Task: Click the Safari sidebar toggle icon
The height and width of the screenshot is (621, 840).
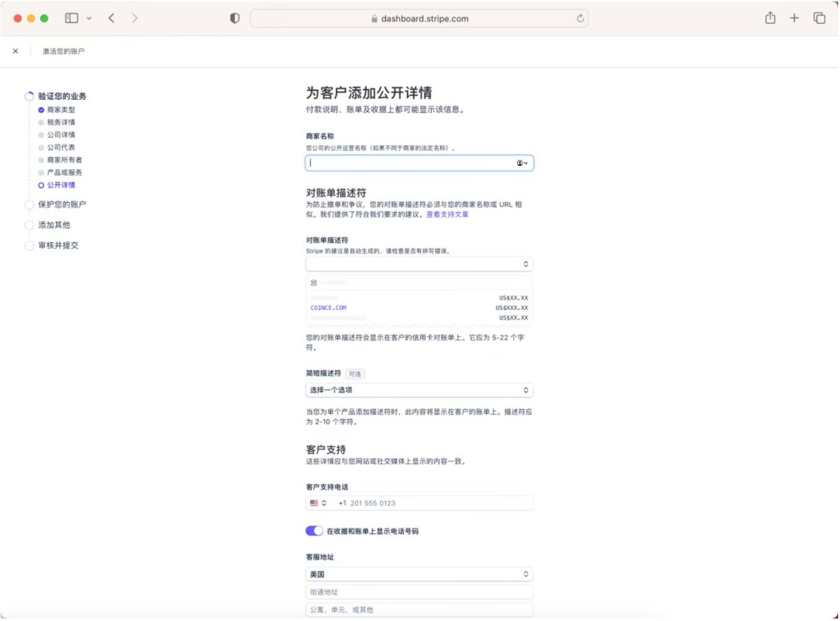Action: (x=71, y=18)
